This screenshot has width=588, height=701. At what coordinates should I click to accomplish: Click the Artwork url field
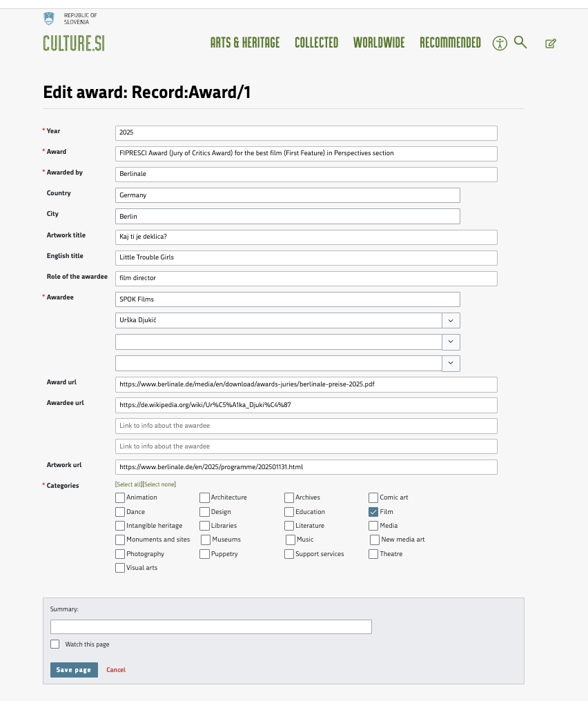tap(306, 467)
